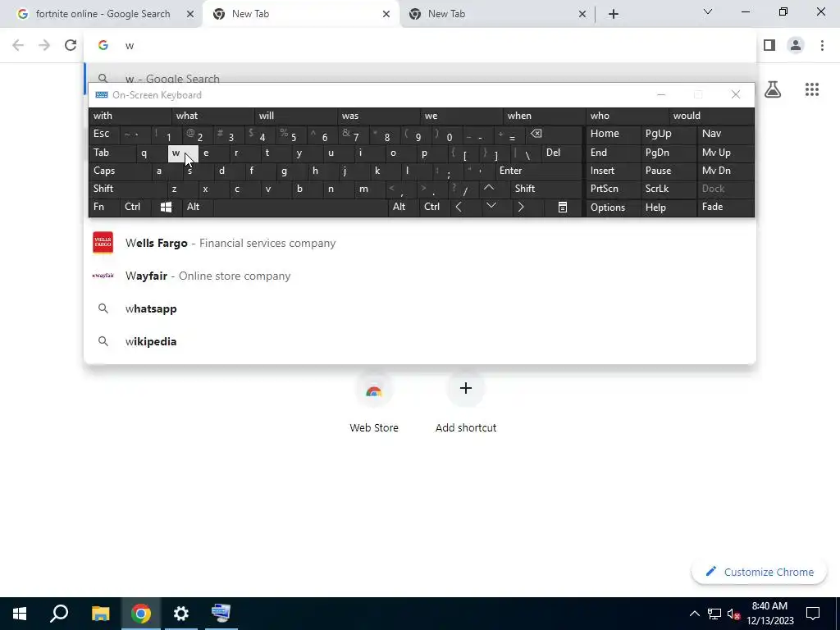Image resolution: width=840 pixels, height=630 pixels.
Task: Click the right arrow key on the keyboard
Action: pyautogui.click(x=521, y=207)
